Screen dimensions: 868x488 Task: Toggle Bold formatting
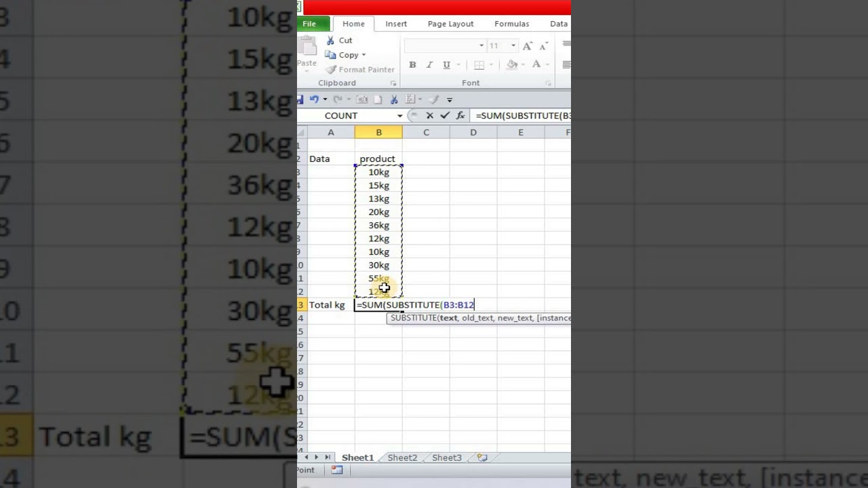tap(412, 65)
